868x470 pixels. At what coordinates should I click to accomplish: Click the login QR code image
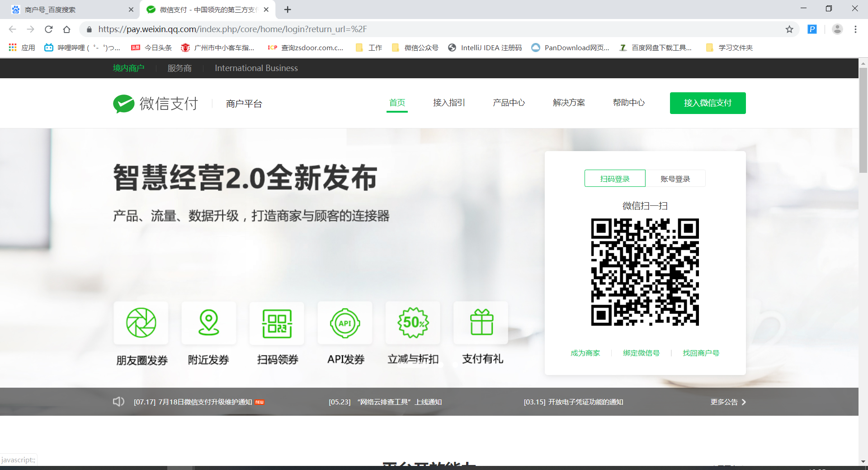[645, 272]
